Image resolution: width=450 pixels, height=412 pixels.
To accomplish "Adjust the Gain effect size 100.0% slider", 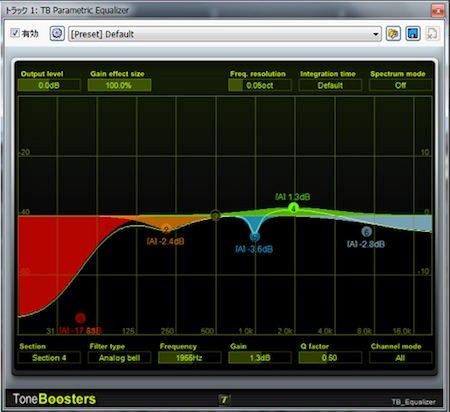I will [119, 85].
